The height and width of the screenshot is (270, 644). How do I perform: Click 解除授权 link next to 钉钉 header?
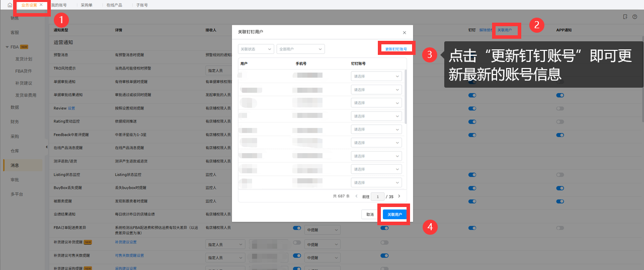pos(486,30)
